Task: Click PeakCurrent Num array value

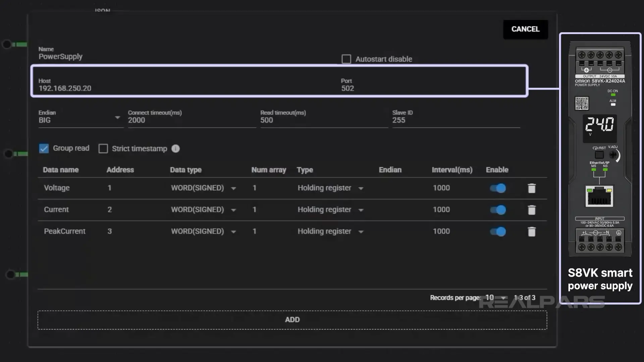Action: tap(255, 231)
